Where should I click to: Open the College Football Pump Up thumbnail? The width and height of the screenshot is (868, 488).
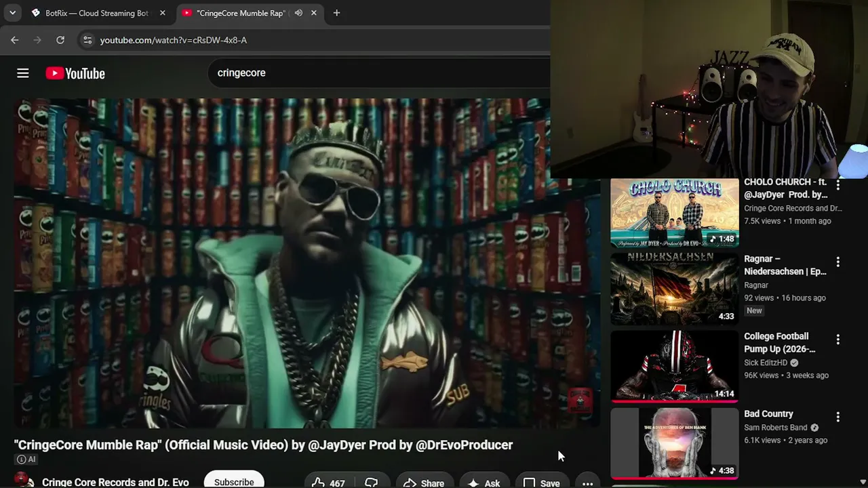click(675, 366)
